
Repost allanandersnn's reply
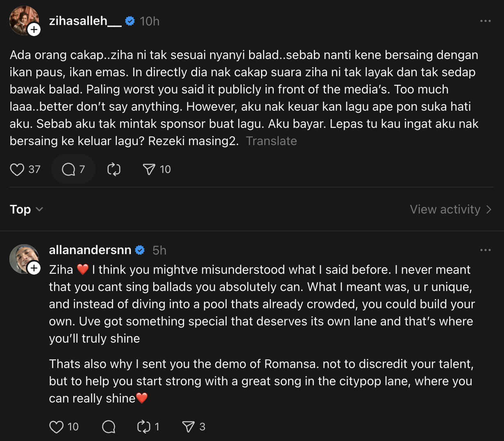(x=144, y=427)
